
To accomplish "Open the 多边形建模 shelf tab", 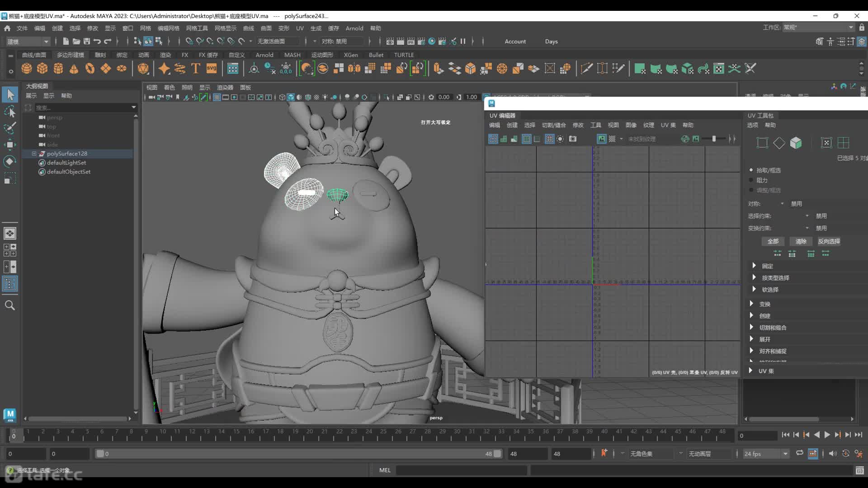I will [x=71, y=55].
